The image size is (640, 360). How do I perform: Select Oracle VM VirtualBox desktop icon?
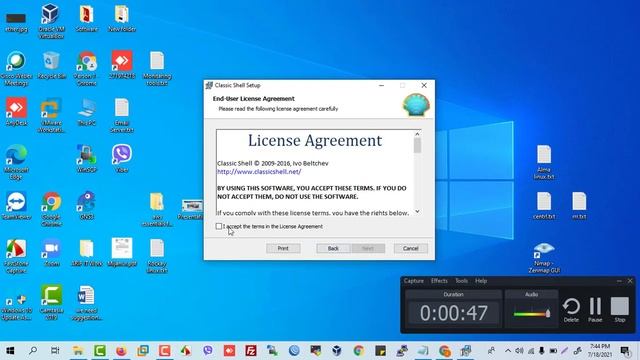[x=51, y=20]
